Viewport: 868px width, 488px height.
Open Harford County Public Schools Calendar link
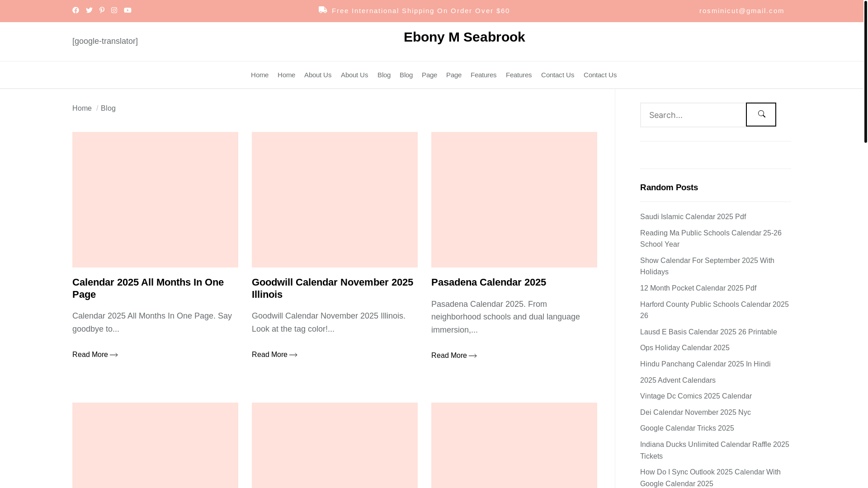[714, 310]
